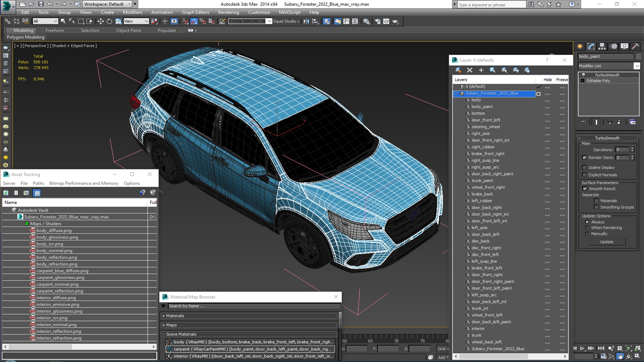Image resolution: width=644 pixels, height=362 pixels.
Task: Click Add Selected Objects plus icon
Action: 481,70
